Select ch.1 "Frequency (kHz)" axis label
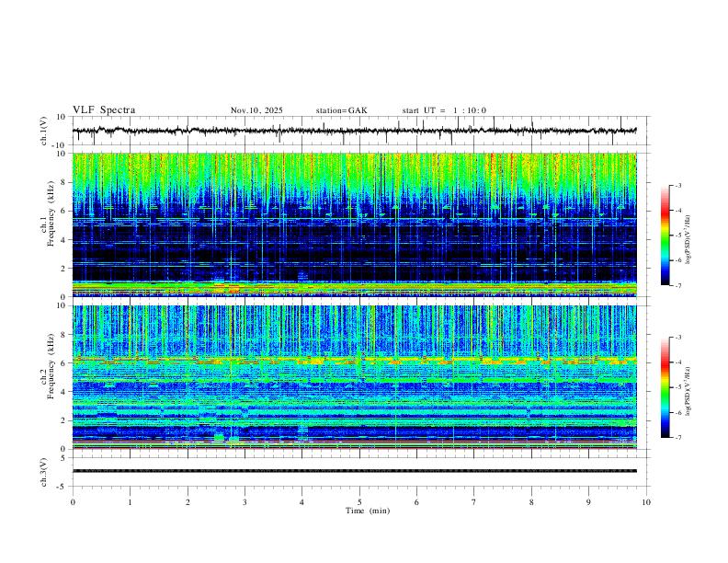 tap(51, 214)
